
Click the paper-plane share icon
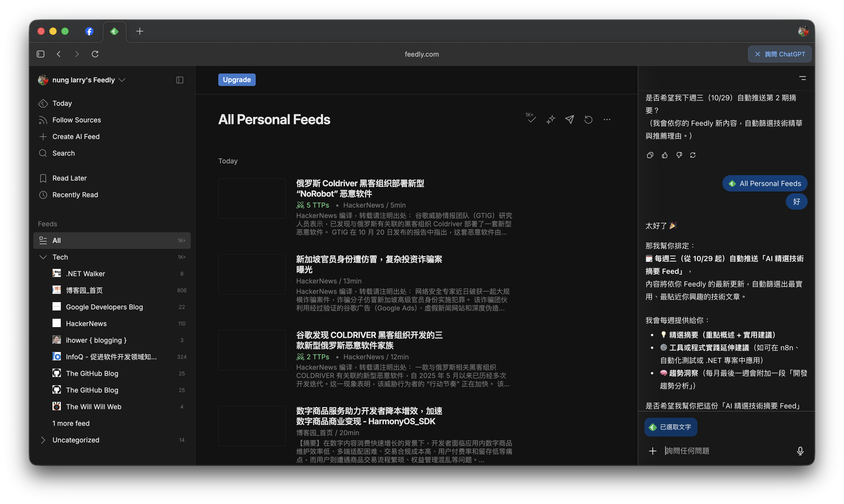[x=570, y=120]
